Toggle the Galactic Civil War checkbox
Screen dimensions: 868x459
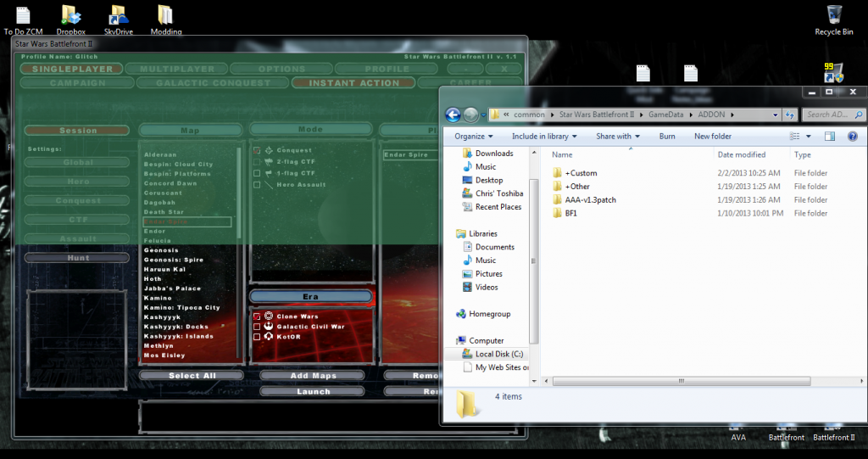tap(257, 327)
